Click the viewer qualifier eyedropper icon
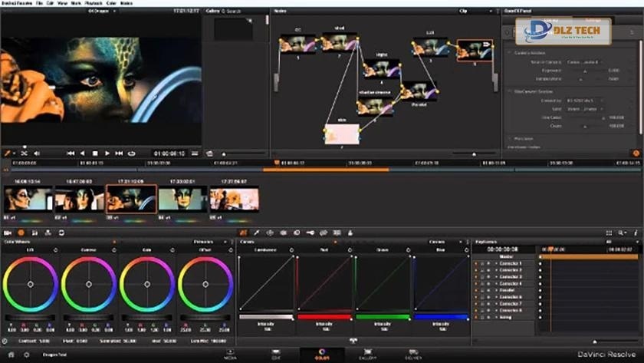 [7, 153]
